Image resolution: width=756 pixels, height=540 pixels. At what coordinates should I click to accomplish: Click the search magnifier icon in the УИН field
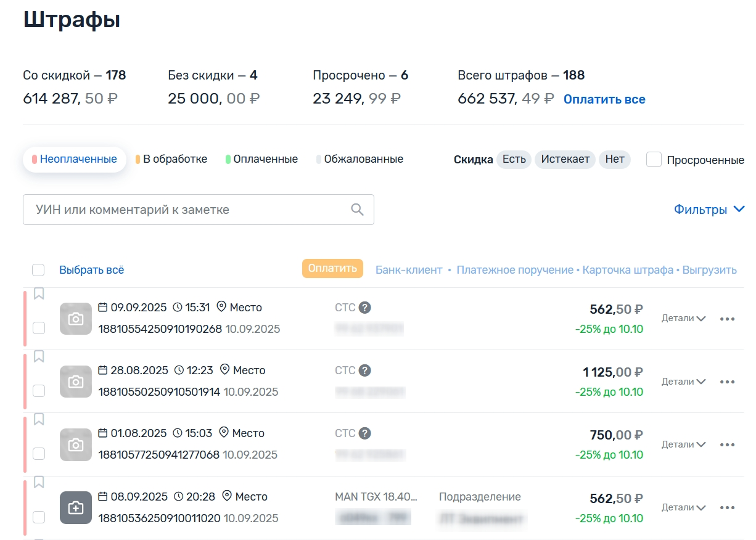pyautogui.click(x=357, y=210)
